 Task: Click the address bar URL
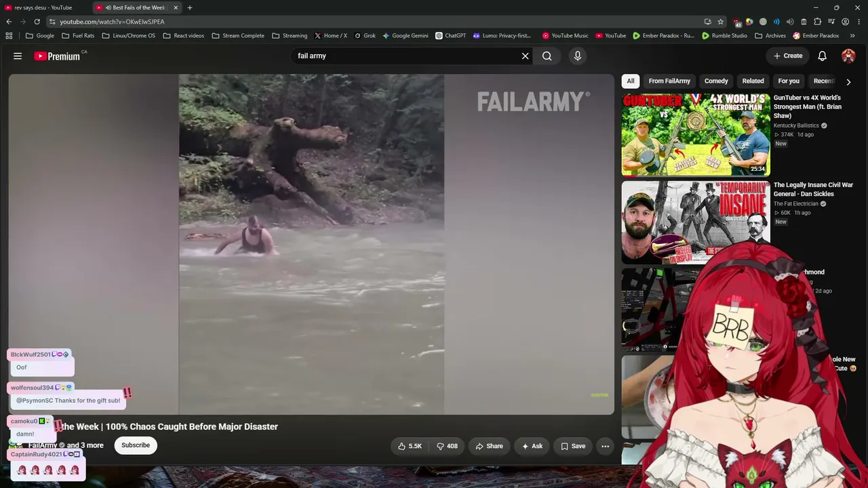tap(112, 22)
